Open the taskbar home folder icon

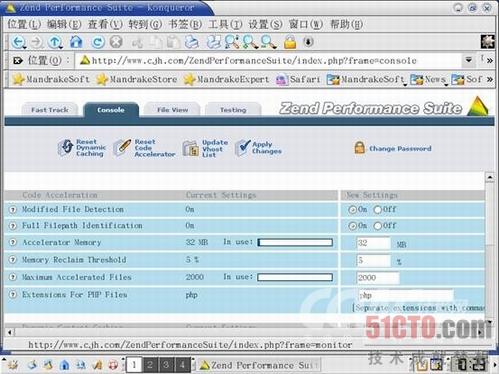[65, 365]
